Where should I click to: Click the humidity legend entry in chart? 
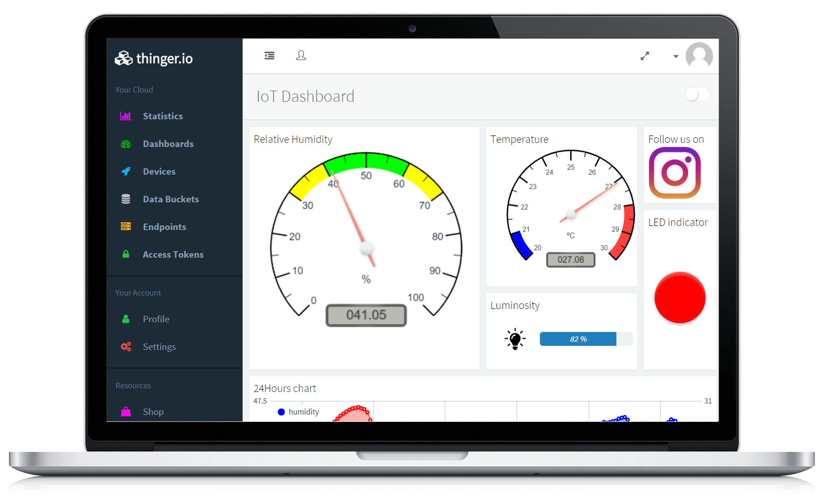[298, 412]
